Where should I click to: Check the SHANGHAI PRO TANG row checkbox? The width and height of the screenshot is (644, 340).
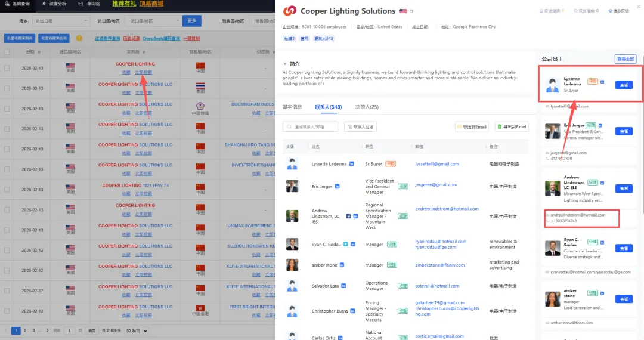click(x=7, y=149)
